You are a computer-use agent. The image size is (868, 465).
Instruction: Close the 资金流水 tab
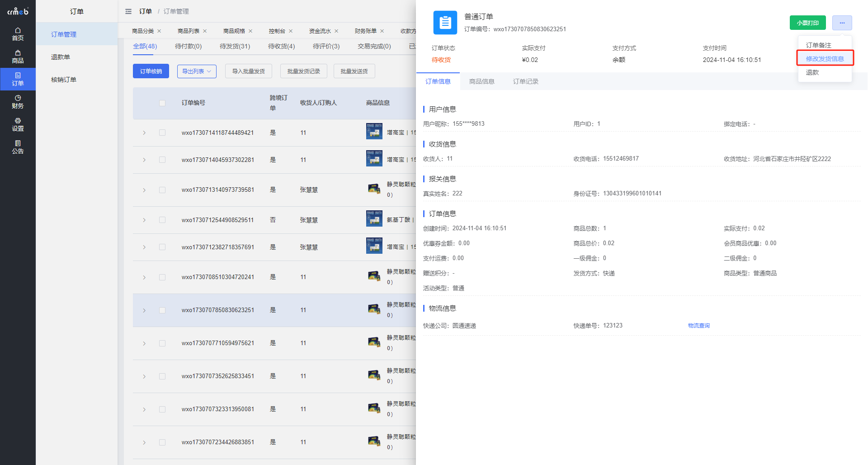336,31
